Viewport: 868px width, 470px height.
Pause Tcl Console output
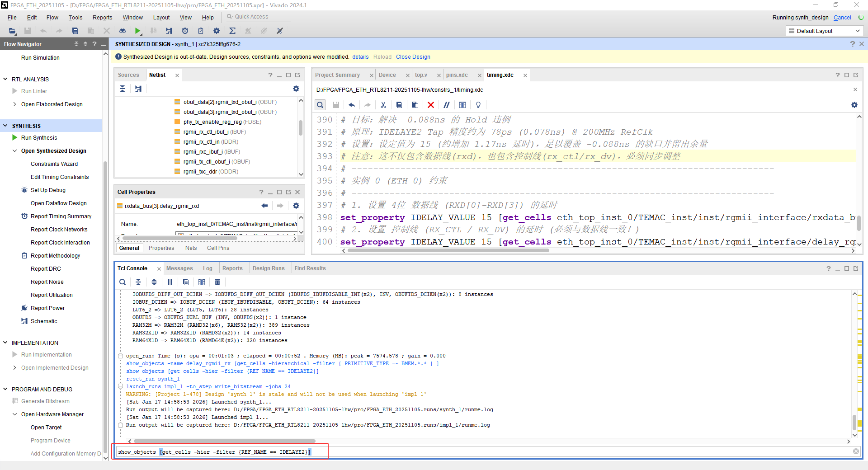point(170,282)
